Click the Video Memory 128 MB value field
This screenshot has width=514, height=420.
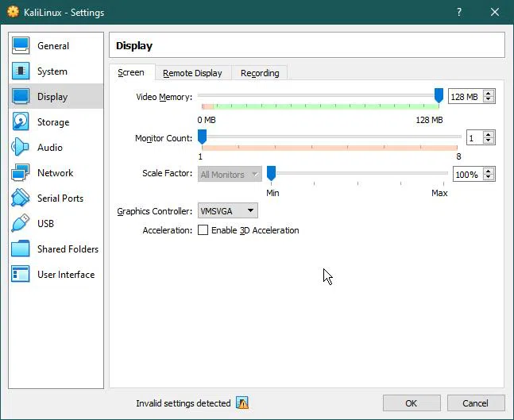click(466, 97)
